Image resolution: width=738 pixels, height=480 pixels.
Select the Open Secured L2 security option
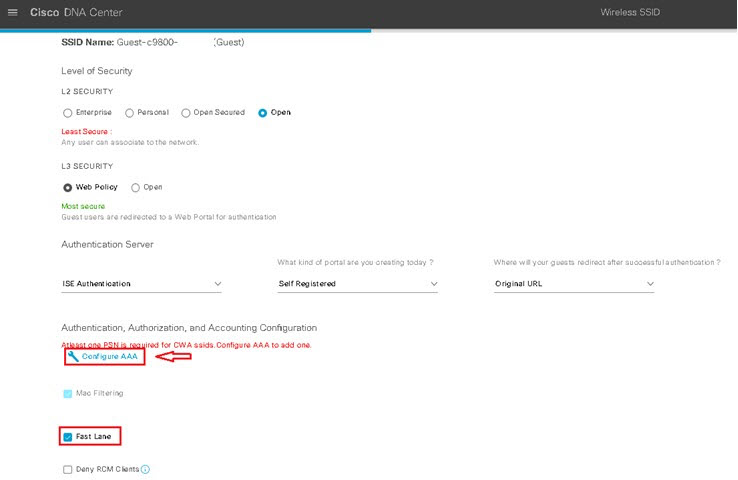pos(186,113)
